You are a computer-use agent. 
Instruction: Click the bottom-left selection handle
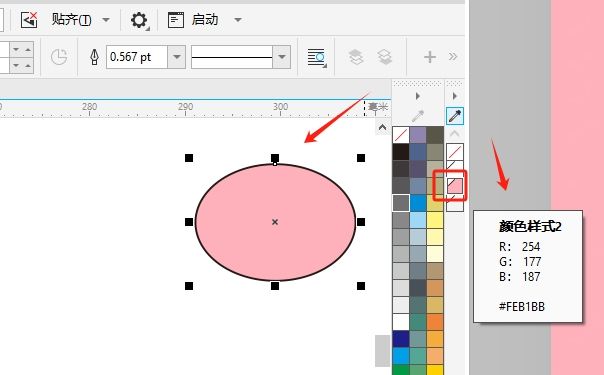point(189,286)
